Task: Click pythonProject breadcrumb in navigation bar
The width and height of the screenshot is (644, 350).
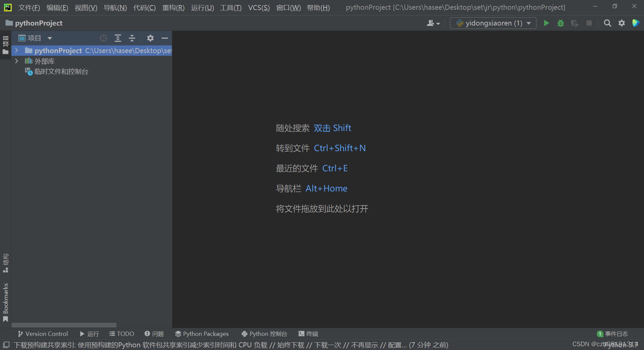Action: coord(34,23)
